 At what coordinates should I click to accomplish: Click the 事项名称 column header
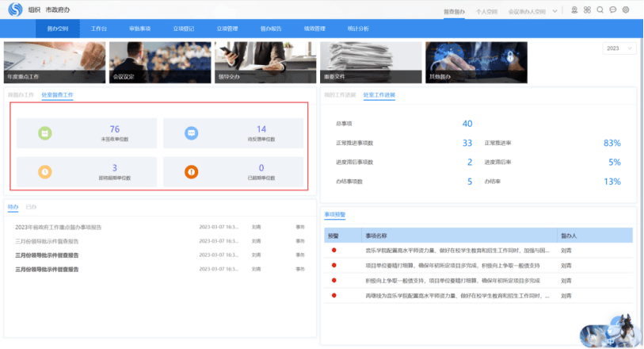(376, 236)
